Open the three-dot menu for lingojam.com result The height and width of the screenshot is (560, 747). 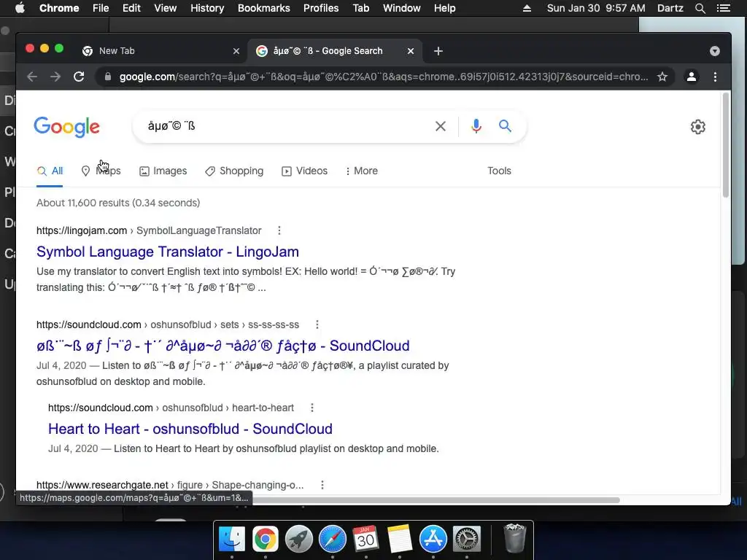point(279,230)
